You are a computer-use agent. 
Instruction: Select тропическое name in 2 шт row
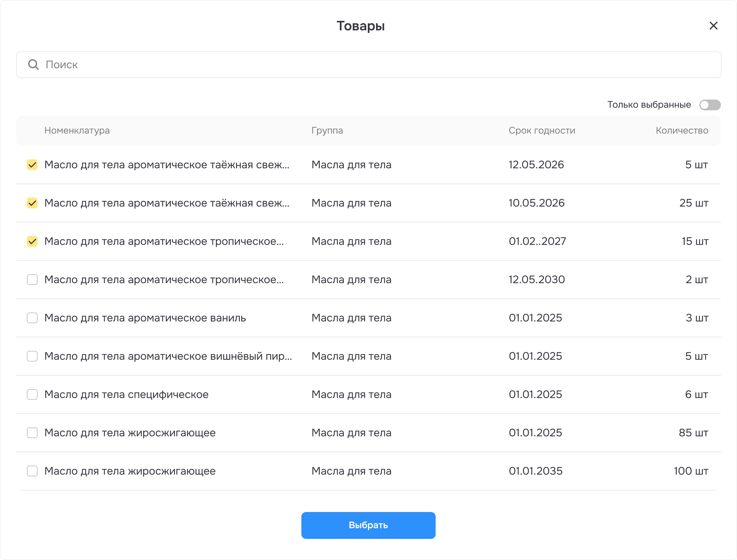coord(164,280)
